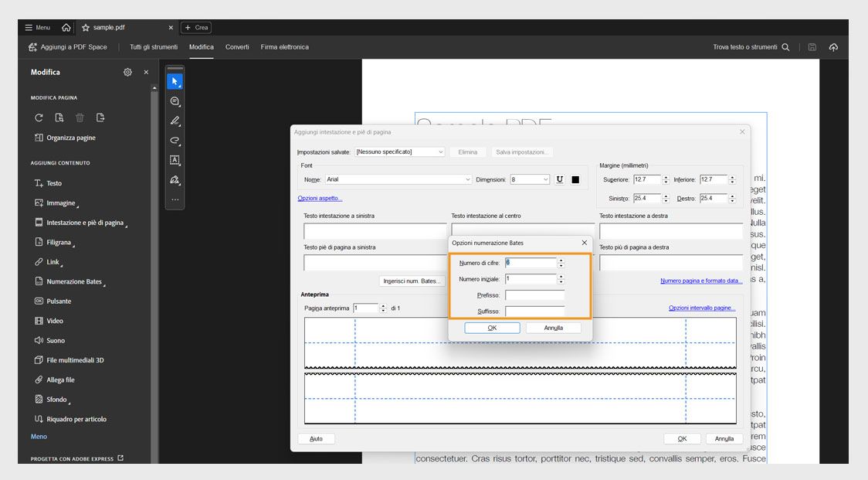This screenshot has height=480, width=868.
Task: Select the arrow selection tool
Action: tap(175, 81)
